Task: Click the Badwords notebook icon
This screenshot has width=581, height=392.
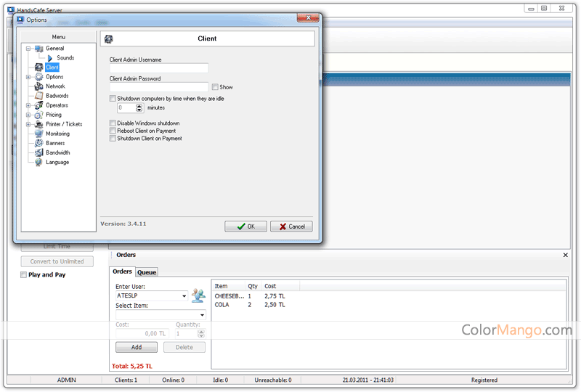Action: 38,96
